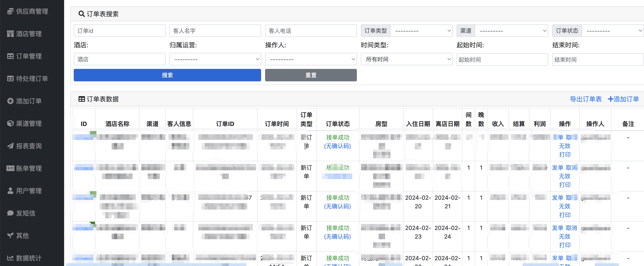Expand the 订单状态 filter dropdown

(x=613, y=31)
